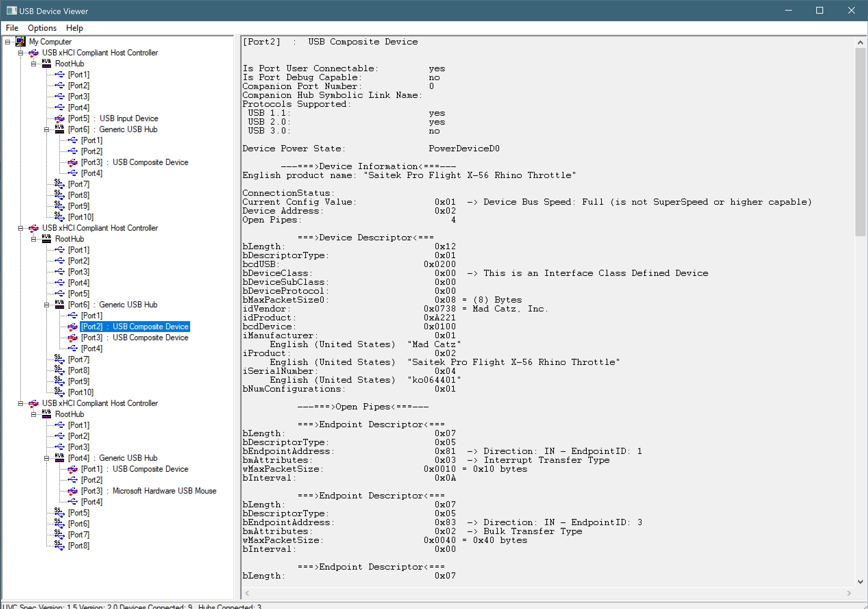Click the bcdUSB 0x0200 line

coord(349,265)
